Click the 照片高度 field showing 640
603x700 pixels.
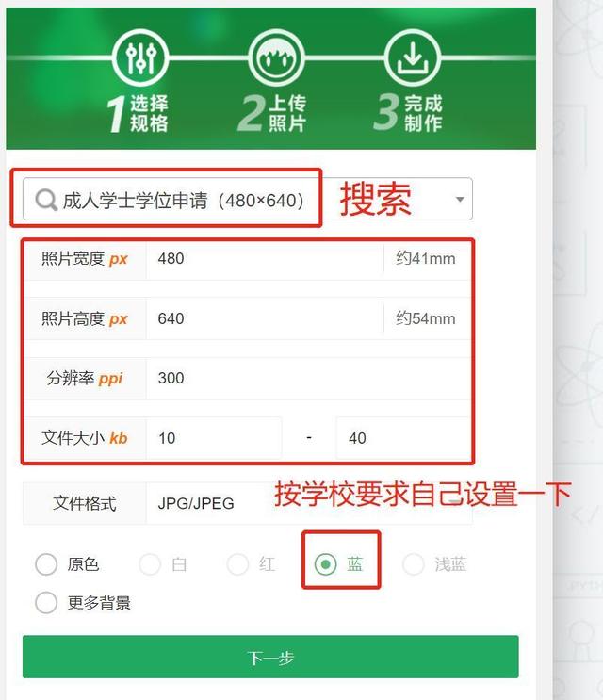coord(265,318)
